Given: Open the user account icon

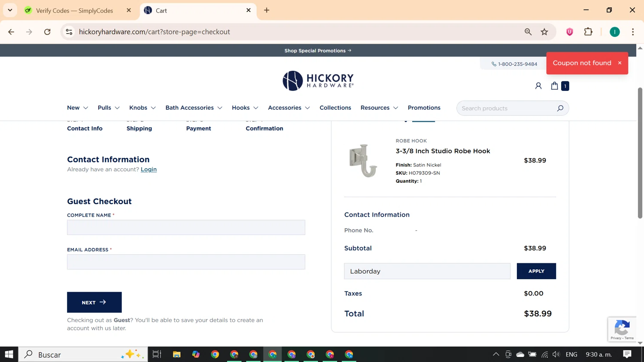Looking at the screenshot, I should [538, 86].
